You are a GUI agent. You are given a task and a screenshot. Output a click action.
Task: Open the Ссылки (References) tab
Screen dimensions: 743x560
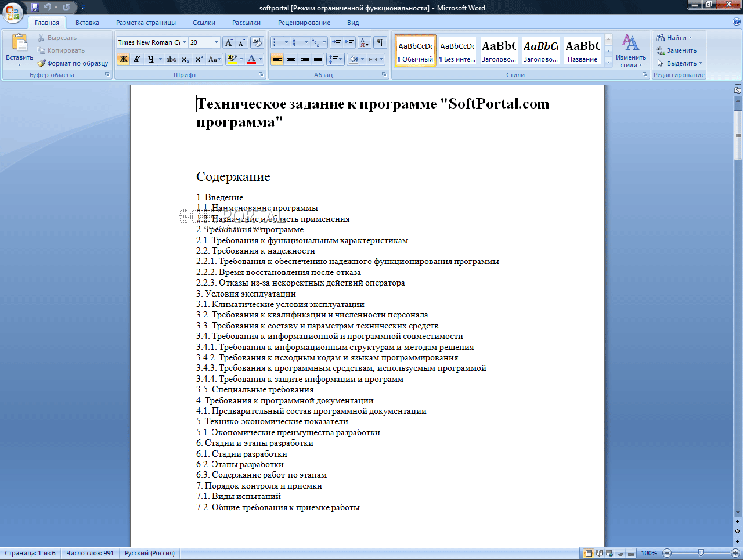(204, 23)
